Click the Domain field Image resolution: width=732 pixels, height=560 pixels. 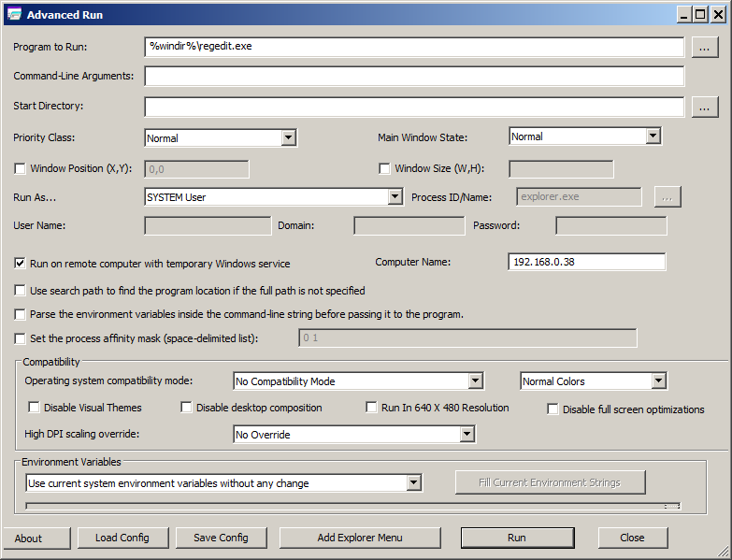point(409,226)
